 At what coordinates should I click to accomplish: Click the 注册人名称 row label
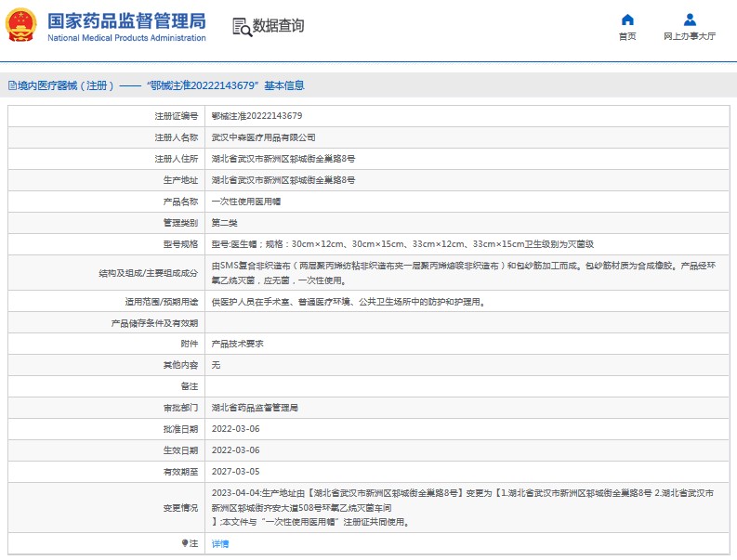(x=177, y=137)
